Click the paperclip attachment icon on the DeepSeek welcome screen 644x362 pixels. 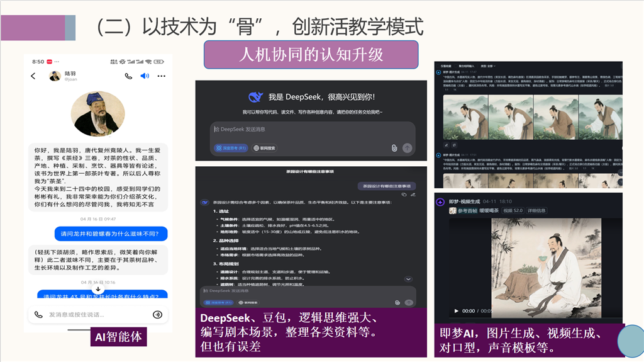[394, 148]
